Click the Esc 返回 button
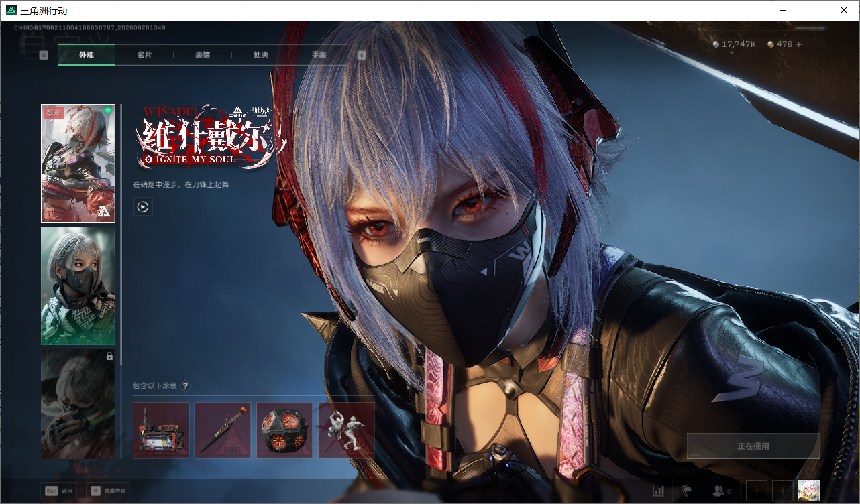The width and height of the screenshot is (860, 504). 58,491
